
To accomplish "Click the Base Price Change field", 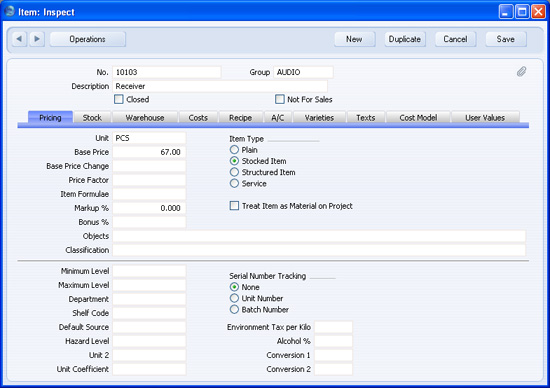I will coord(149,166).
